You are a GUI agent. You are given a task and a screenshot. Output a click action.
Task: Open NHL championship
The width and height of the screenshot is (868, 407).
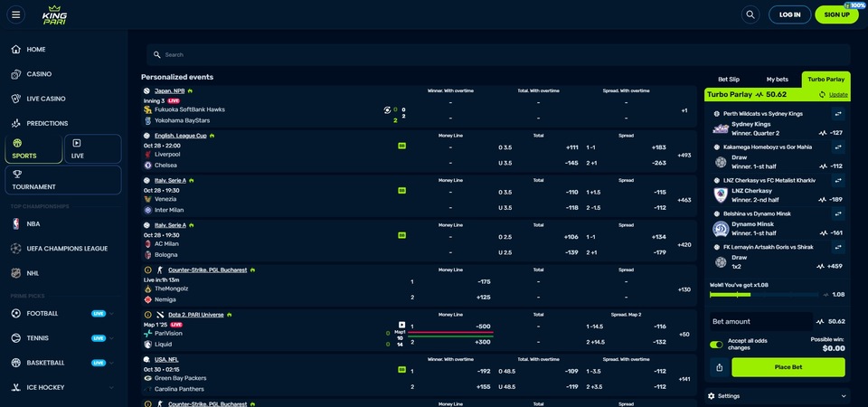[33, 273]
